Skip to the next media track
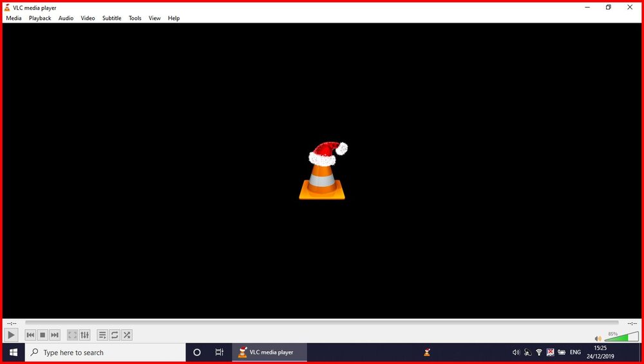644x364 pixels. [55, 335]
